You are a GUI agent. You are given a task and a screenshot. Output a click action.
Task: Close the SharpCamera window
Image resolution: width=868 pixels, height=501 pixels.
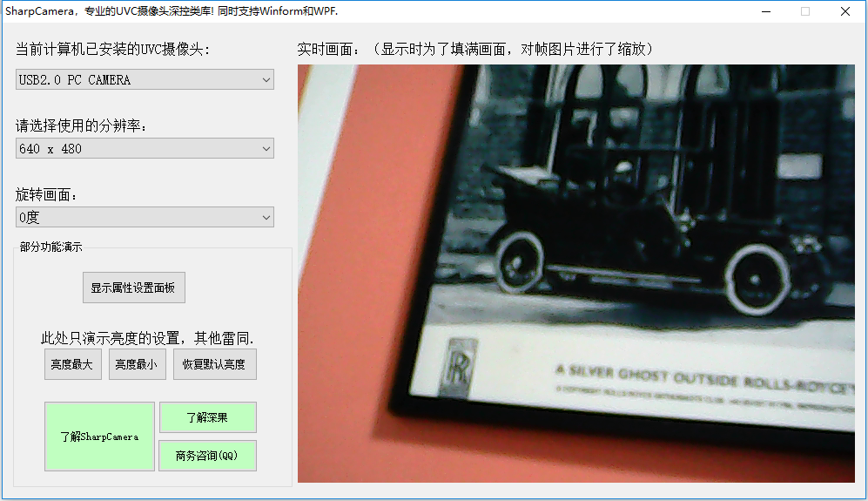pos(845,11)
